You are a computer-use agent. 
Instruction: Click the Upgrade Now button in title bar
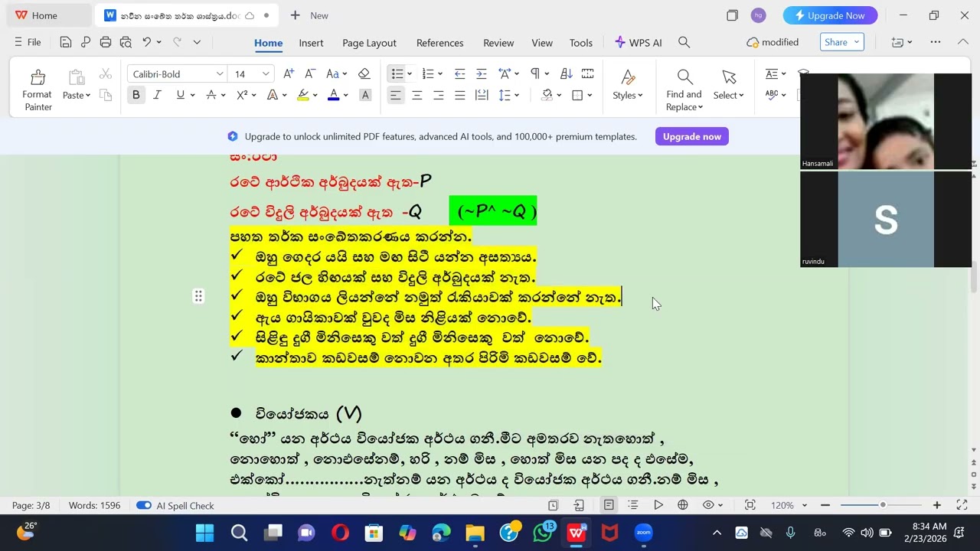coord(830,15)
